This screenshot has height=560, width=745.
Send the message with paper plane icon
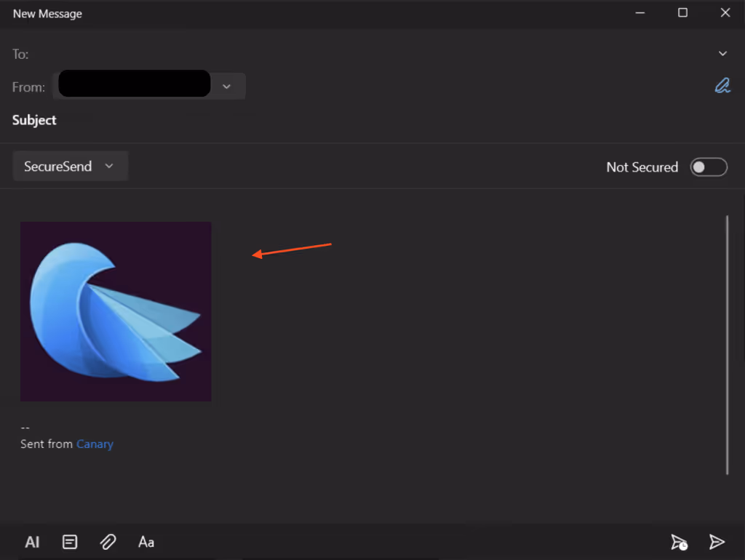[717, 542]
